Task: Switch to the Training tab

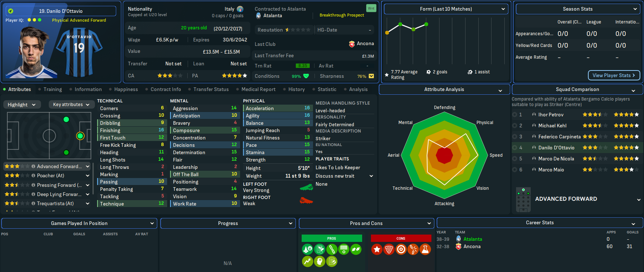Action: coord(52,89)
